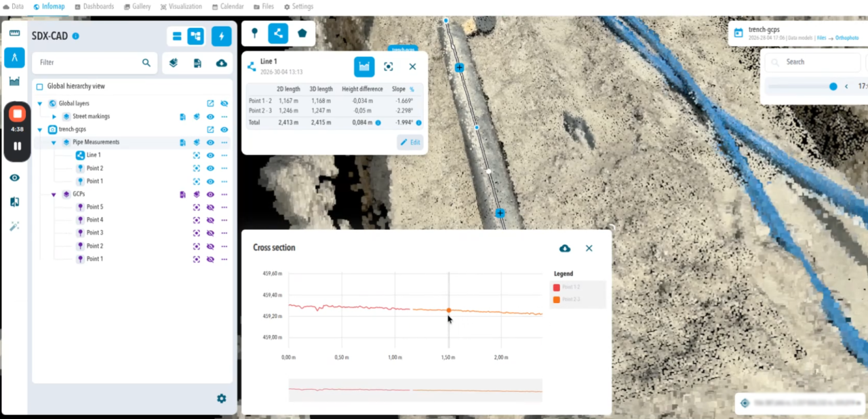
Task: Click the cloud upload icon beside Filter
Action: [221, 63]
